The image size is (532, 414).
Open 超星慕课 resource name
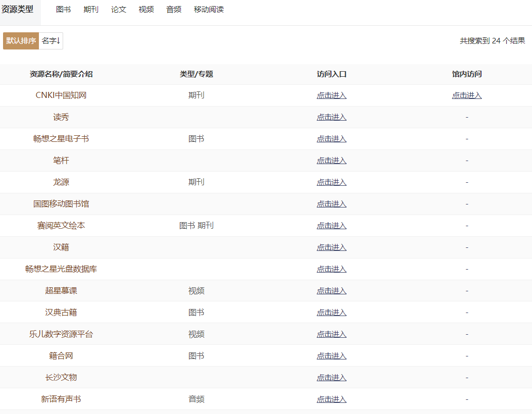click(61, 291)
